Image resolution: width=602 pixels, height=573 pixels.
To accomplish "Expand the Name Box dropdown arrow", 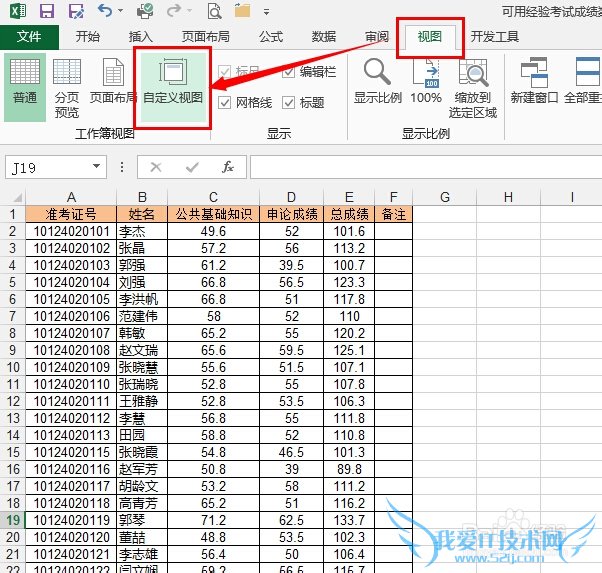I will [x=97, y=167].
